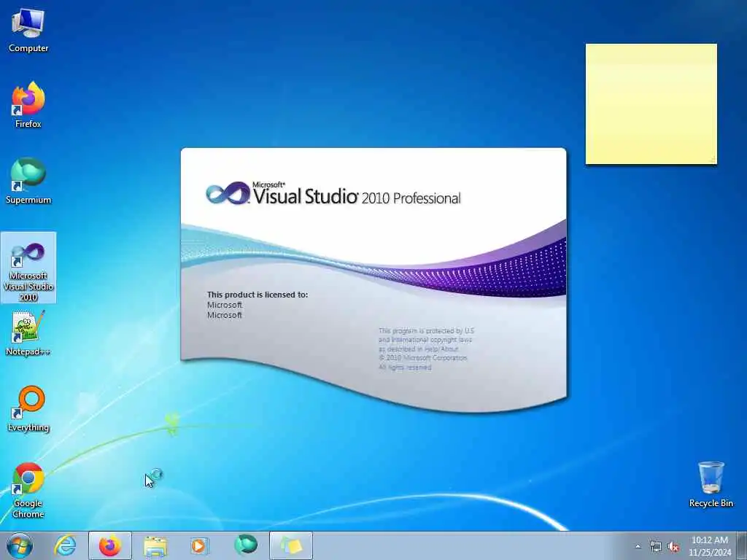
Task: Show hidden system tray icons
Action: click(638, 547)
